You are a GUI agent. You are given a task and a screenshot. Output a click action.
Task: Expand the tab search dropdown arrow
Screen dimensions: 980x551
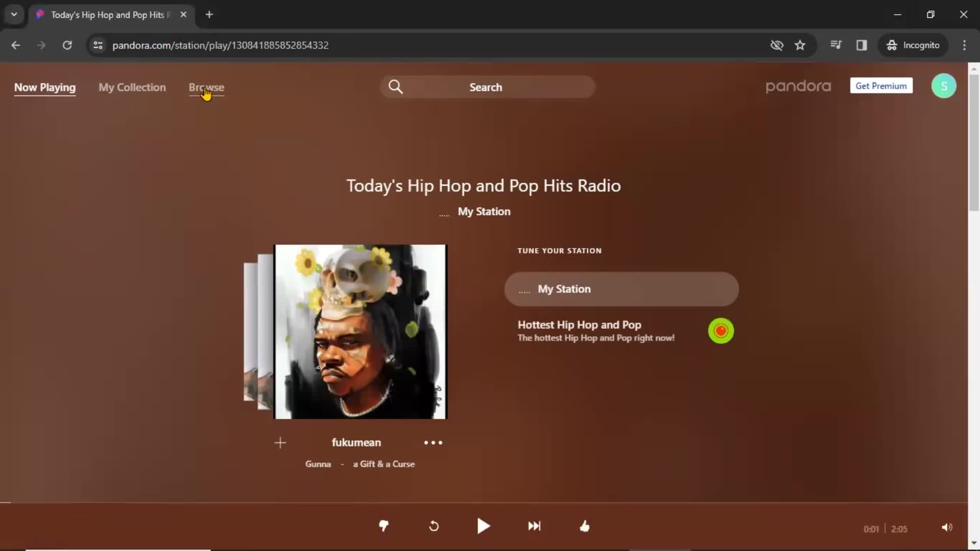[x=14, y=14]
